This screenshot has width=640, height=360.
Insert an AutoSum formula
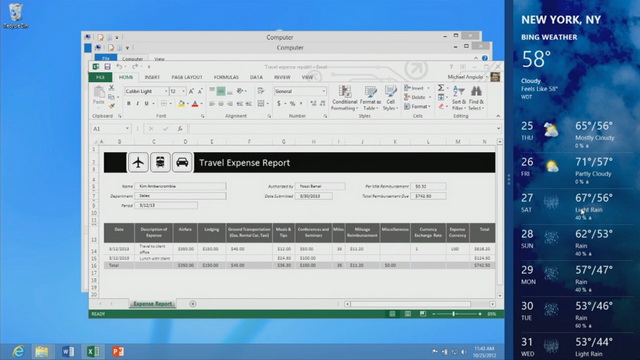point(441,88)
